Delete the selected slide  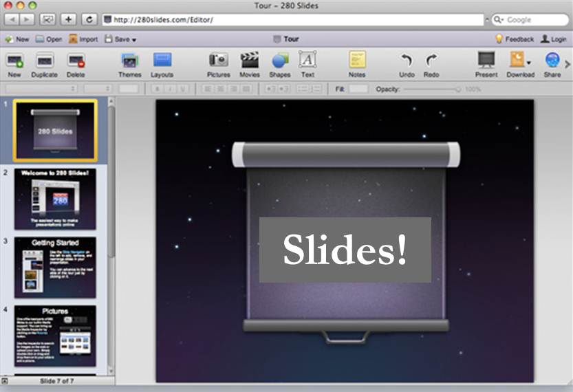pyautogui.click(x=76, y=61)
